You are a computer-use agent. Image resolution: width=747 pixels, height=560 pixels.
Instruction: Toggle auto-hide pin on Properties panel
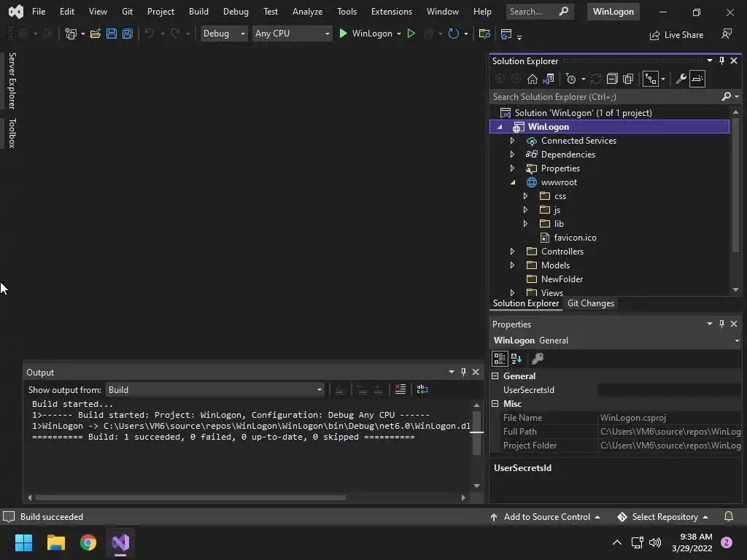721,324
